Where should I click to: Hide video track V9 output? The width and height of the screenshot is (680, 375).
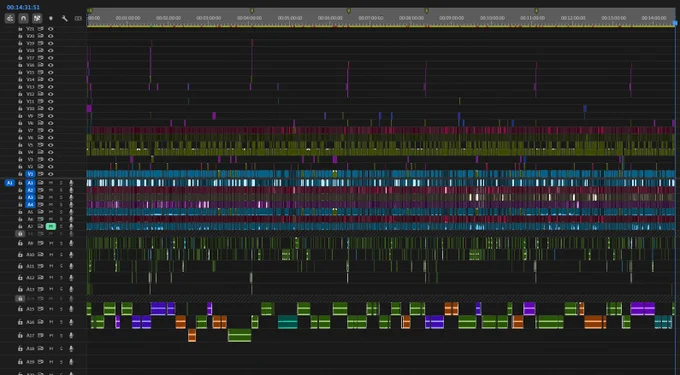pos(51,116)
